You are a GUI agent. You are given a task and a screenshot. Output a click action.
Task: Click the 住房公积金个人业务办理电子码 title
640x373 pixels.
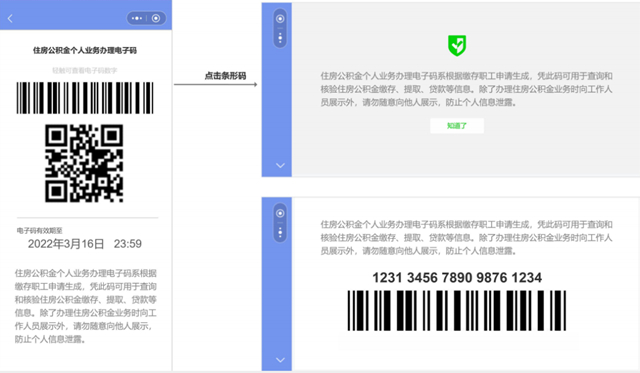[x=85, y=51]
